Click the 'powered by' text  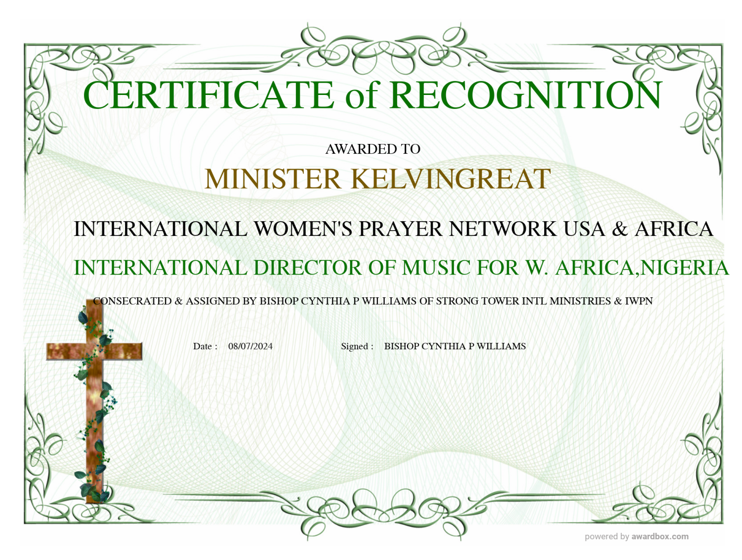pos(607,537)
